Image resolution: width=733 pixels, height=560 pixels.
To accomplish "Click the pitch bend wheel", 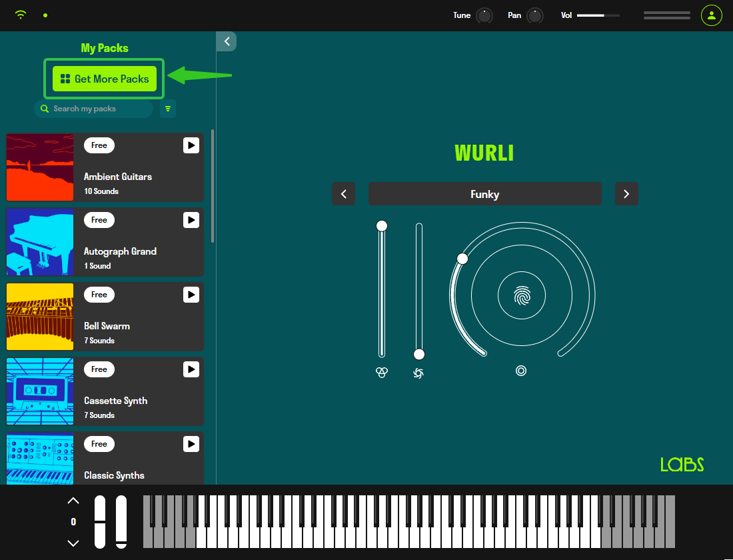I will pyautogui.click(x=100, y=521).
